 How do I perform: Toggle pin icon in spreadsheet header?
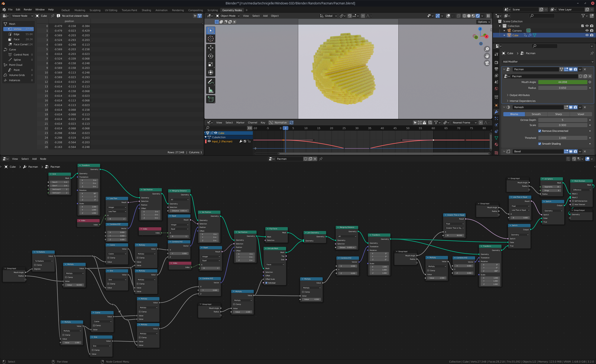coord(52,16)
